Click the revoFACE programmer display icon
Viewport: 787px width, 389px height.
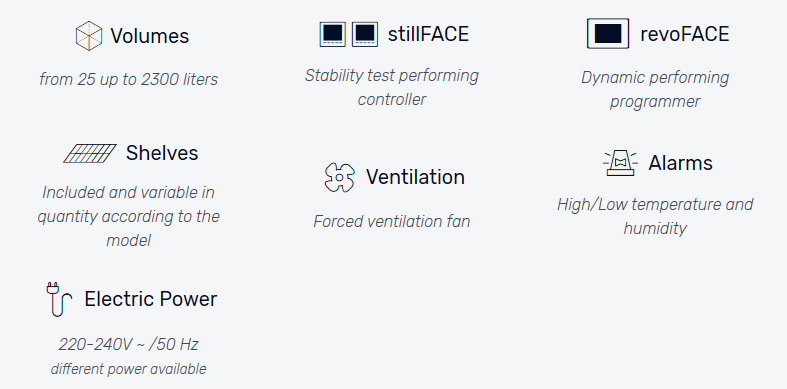pos(608,34)
